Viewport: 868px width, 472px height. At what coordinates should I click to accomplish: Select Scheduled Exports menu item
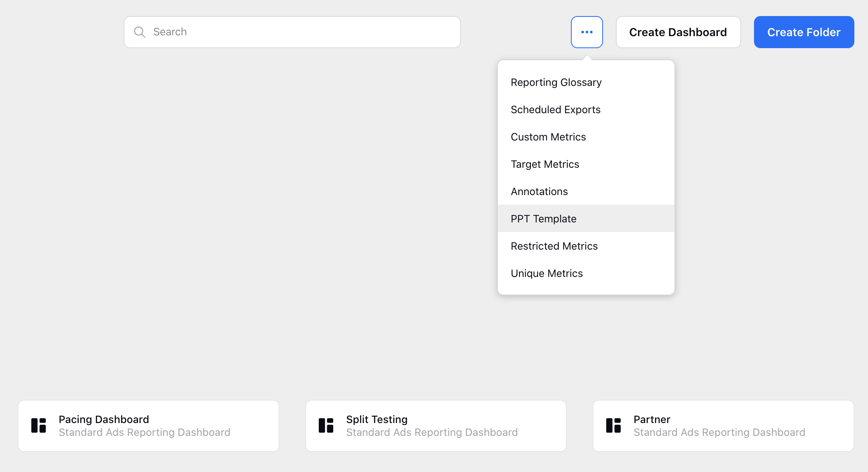pyautogui.click(x=555, y=109)
